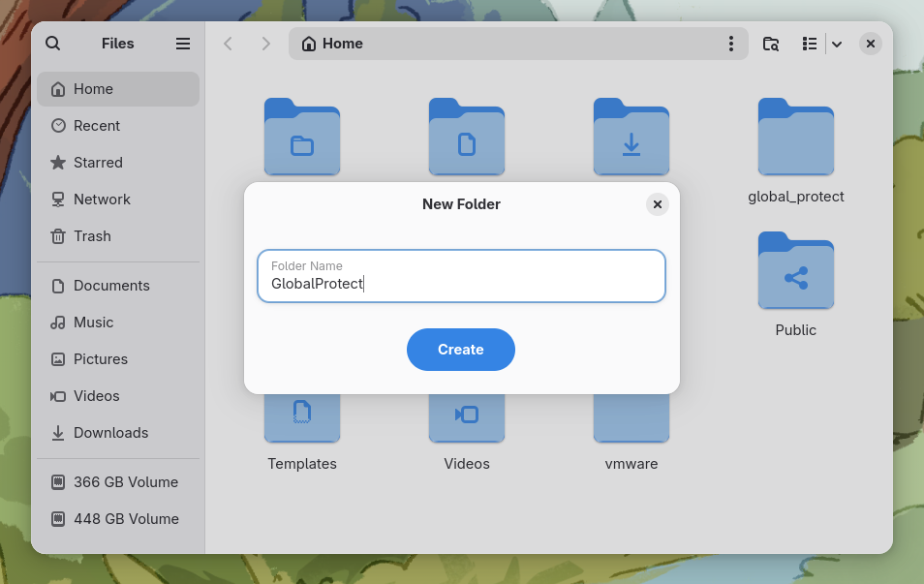Open the Public shared folder icon
The height and width of the screenshot is (584, 924).
[x=795, y=271]
